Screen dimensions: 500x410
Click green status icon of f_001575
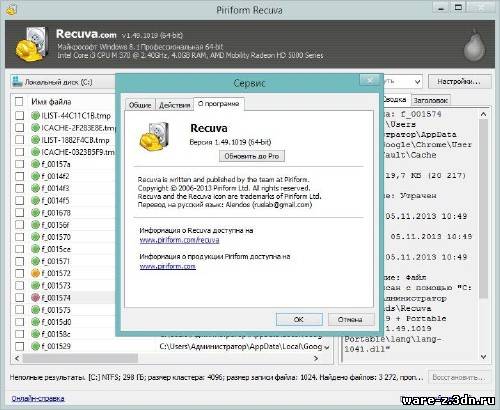click(x=35, y=310)
